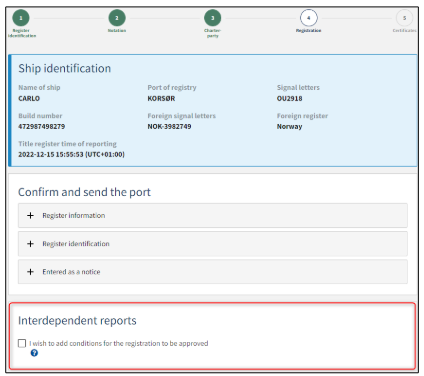
Task: Click the step 1 Register identification circle
Action: (21, 18)
